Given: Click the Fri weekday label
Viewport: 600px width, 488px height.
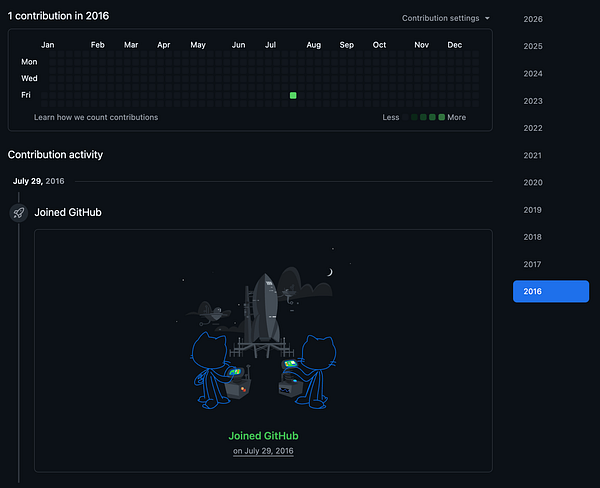Looking at the screenshot, I should pyautogui.click(x=26, y=95).
